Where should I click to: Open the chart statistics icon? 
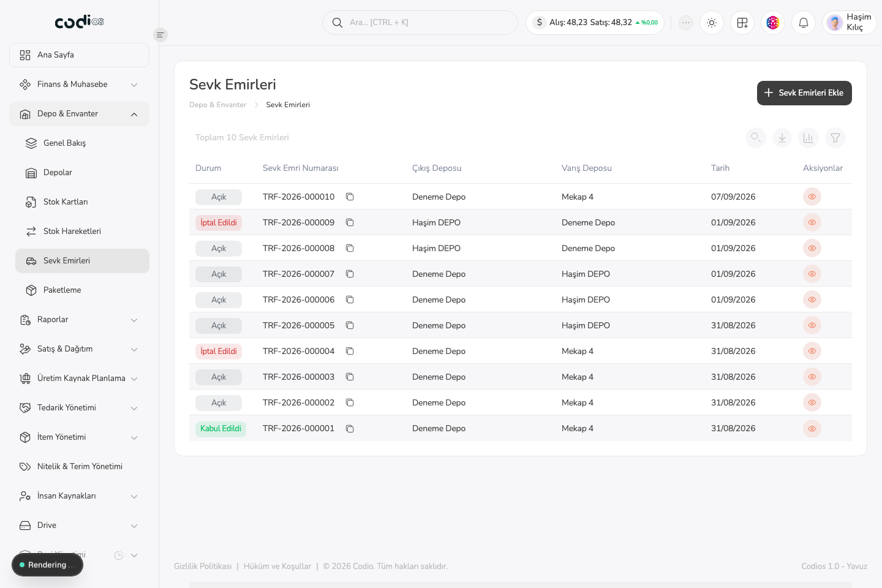click(x=809, y=138)
